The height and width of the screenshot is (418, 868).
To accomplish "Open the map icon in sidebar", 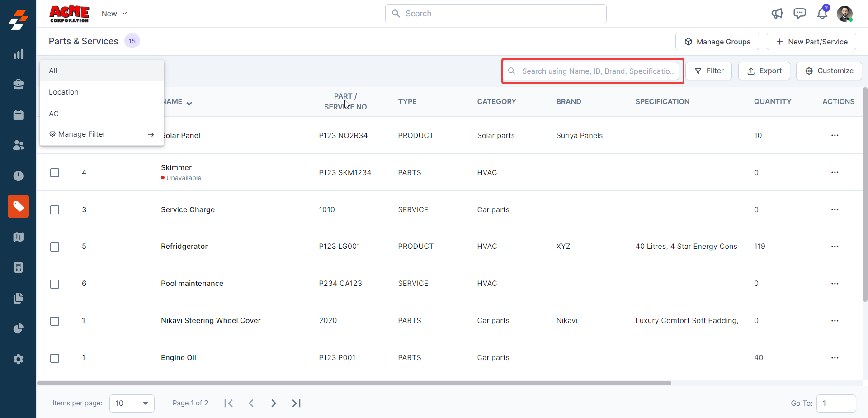I will point(18,237).
